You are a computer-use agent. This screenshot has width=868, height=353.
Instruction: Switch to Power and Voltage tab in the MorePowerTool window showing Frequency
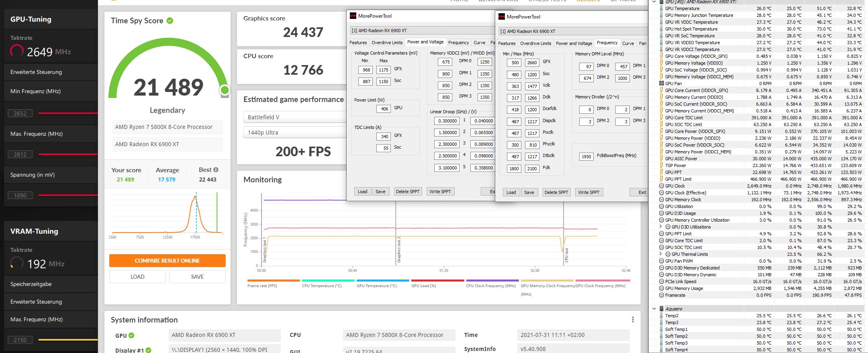[574, 43]
